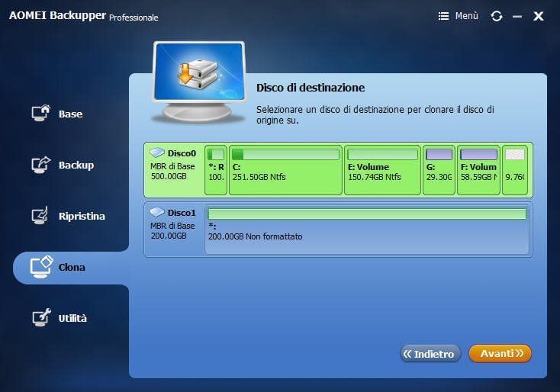Click the Disco0 MBR di Base label
This screenshot has height=392, width=560.
[172, 166]
